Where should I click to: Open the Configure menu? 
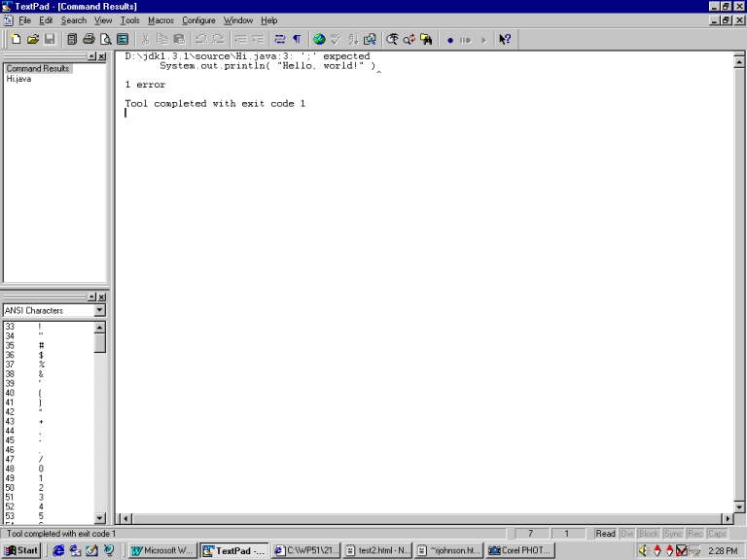coord(198,20)
